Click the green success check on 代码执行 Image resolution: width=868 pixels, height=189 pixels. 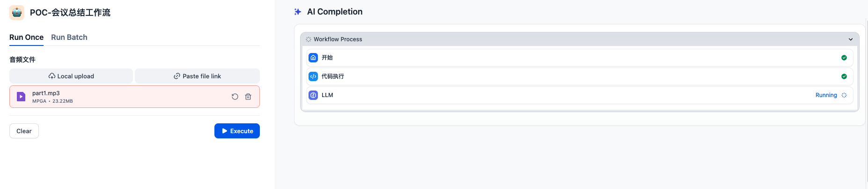(844, 76)
